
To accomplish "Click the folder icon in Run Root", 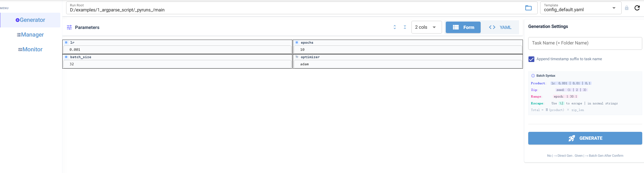I will coord(528,8).
